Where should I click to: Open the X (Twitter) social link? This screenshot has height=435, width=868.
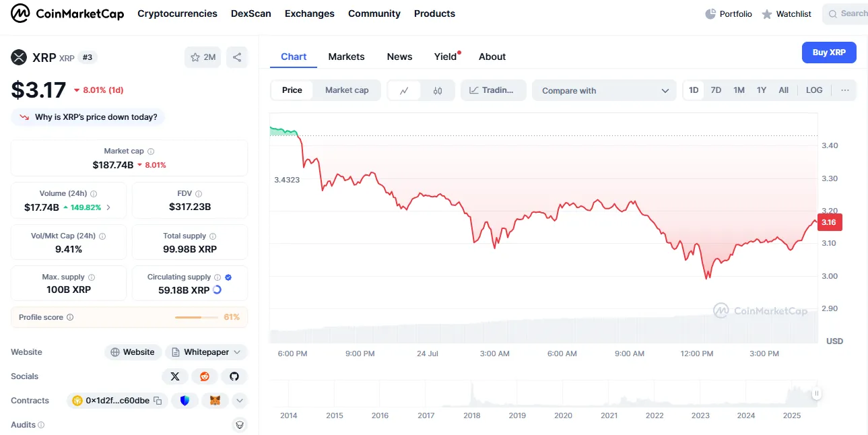[175, 376]
